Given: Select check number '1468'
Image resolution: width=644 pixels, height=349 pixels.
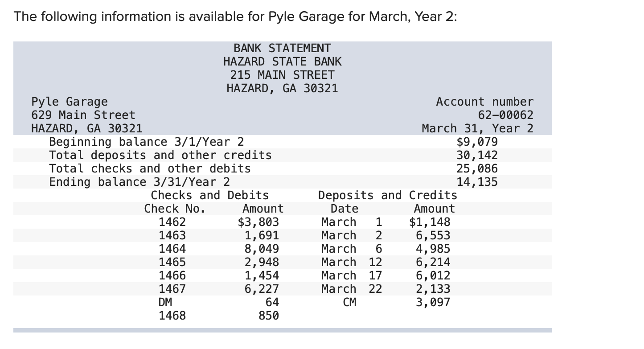Looking at the screenshot, I should click(x=172, y=316).
